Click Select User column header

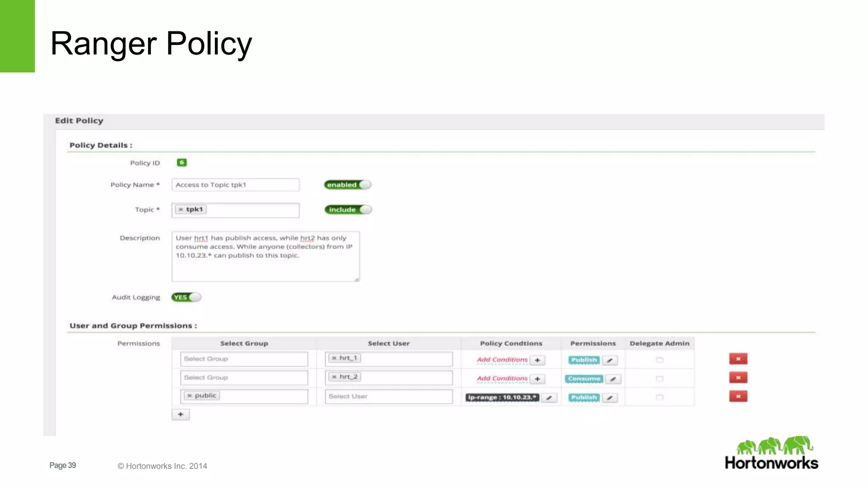(389, 344)
